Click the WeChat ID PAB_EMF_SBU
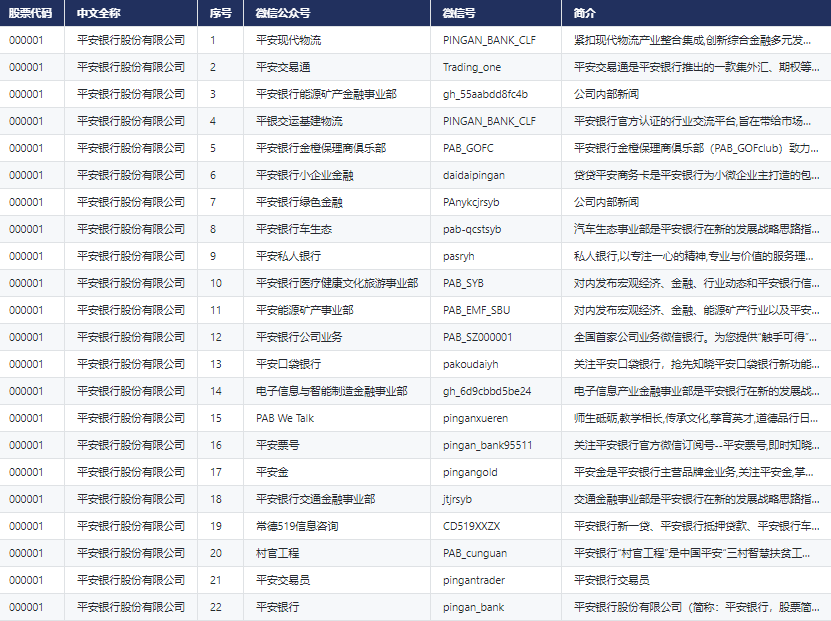The height and width of the screenshot is (621, 831). pyautogui.click(x=477, y=310)
